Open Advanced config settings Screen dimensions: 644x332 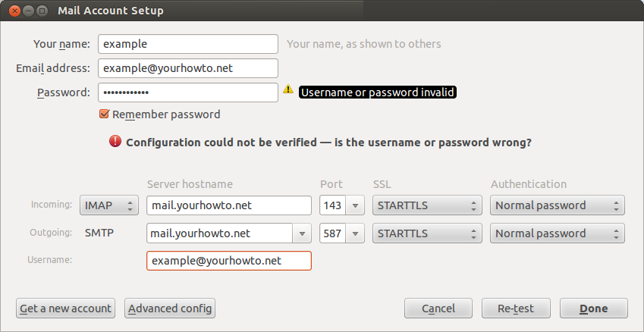[x=170, y=309]
